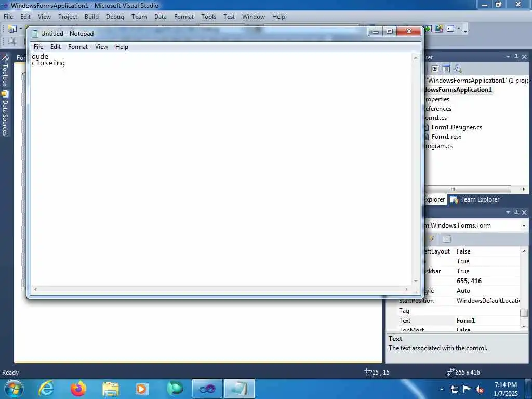Viewport: 532px width, 399px height.
Task: Open the Windows Start menu
Action: pos(14,389)
